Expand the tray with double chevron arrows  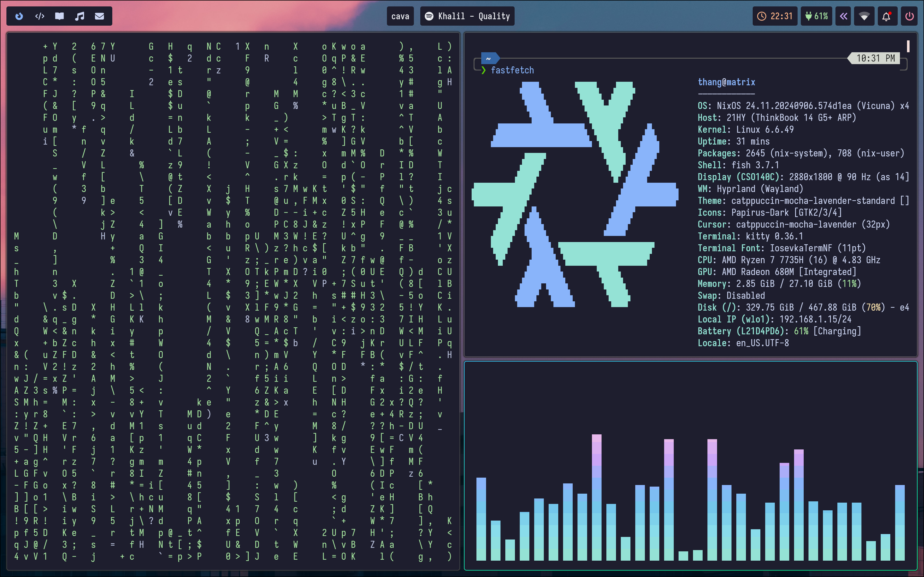(843, 16)
